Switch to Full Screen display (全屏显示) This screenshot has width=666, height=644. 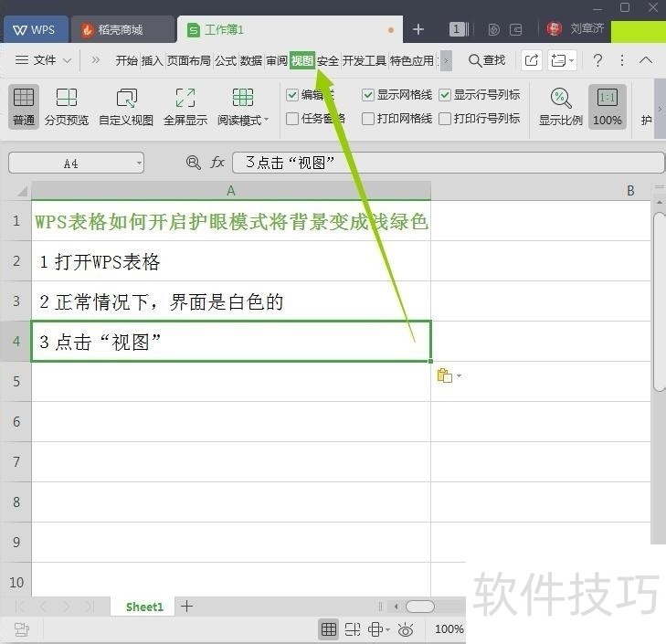(185, 106)
